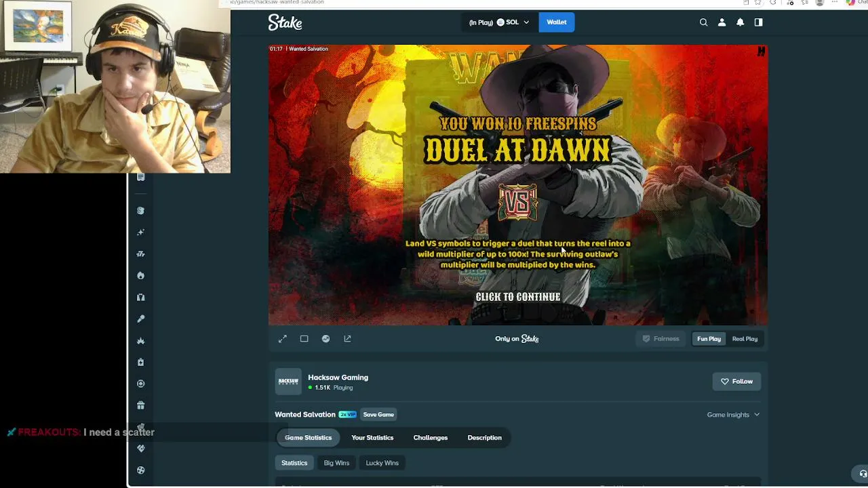This screenshot has width=868, height=488.
Task: Open the Hacksaw Gaming provider link
Action: (x=338, y=378)
